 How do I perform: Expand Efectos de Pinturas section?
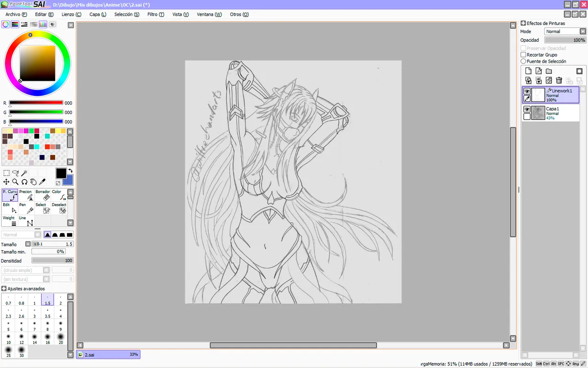(x=523, y=23)
